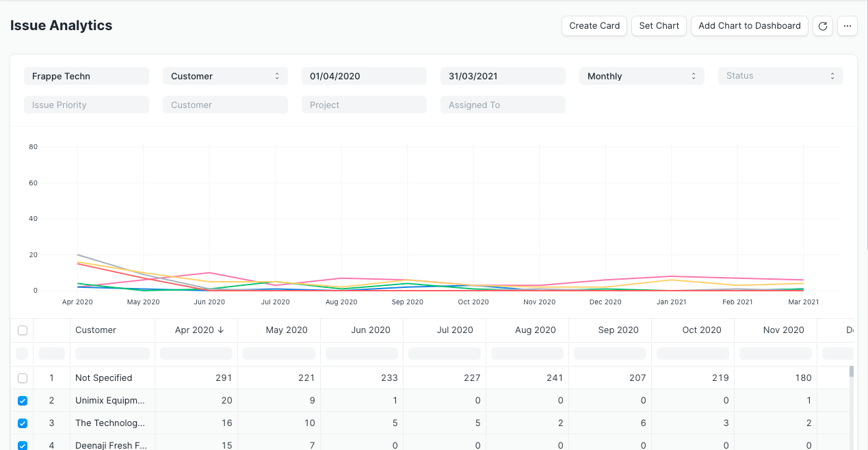Click Add Chart to Dashboard
The width and height of the screenshot is (868, 450).
tap(749, 25)
